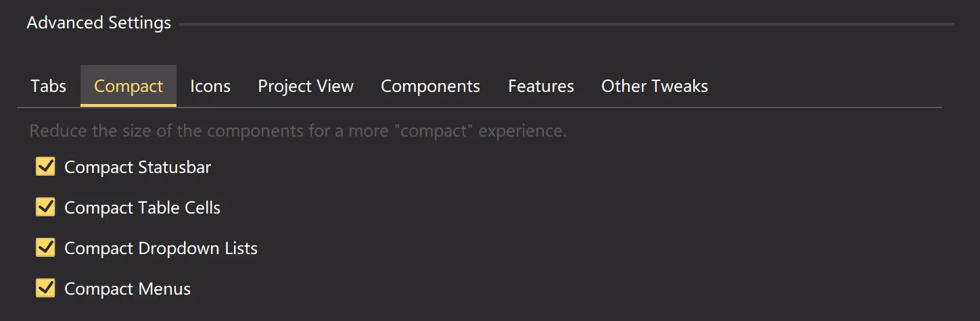Viewport: 980px width, 321px height.
Task: Open the Icons settings tab
Action: pyautogui.click(x=210, y=87)
